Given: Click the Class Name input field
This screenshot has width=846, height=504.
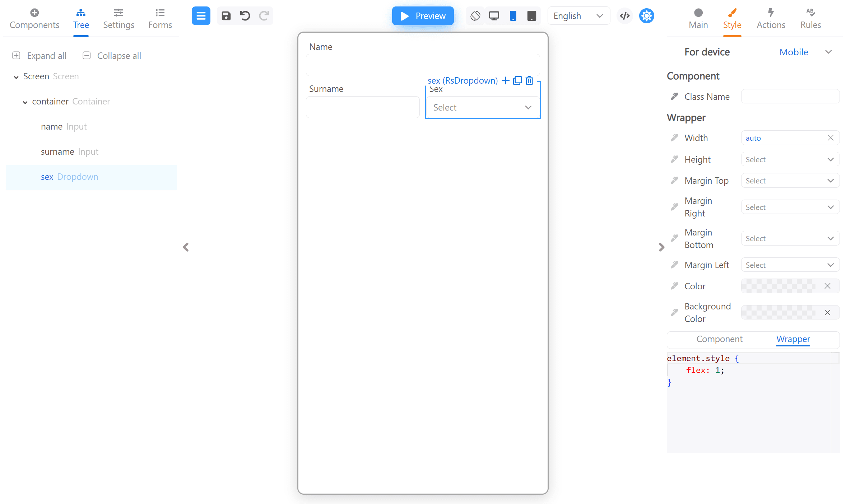Looking at the screenshot, I should (790, 96).
